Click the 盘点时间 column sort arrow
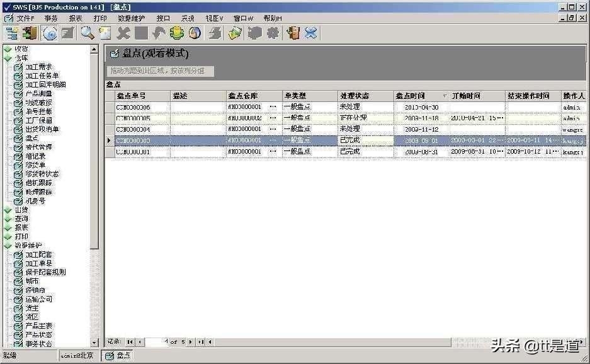The width and height of the screenshot is (590, 364). coord(445,96)
